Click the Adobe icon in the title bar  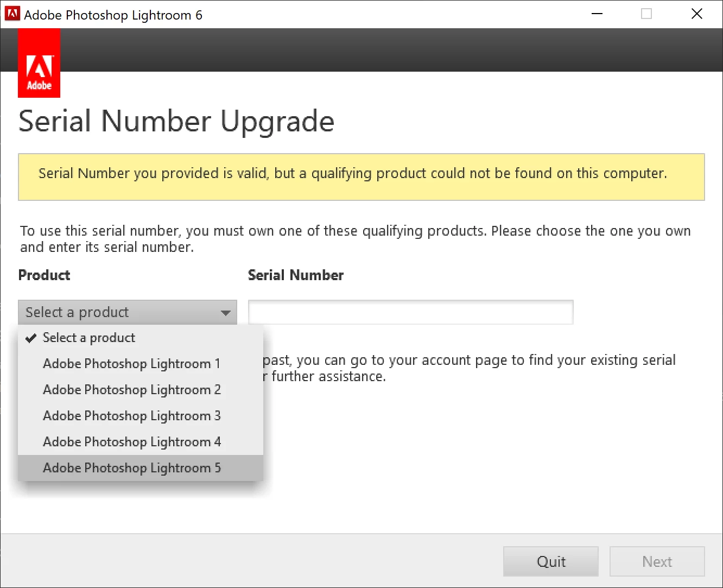[x=12, y=14]
